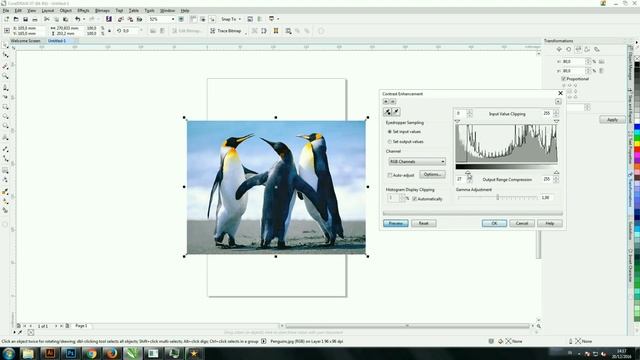Open Firefox from the Windows taskbar

[112, 353]
